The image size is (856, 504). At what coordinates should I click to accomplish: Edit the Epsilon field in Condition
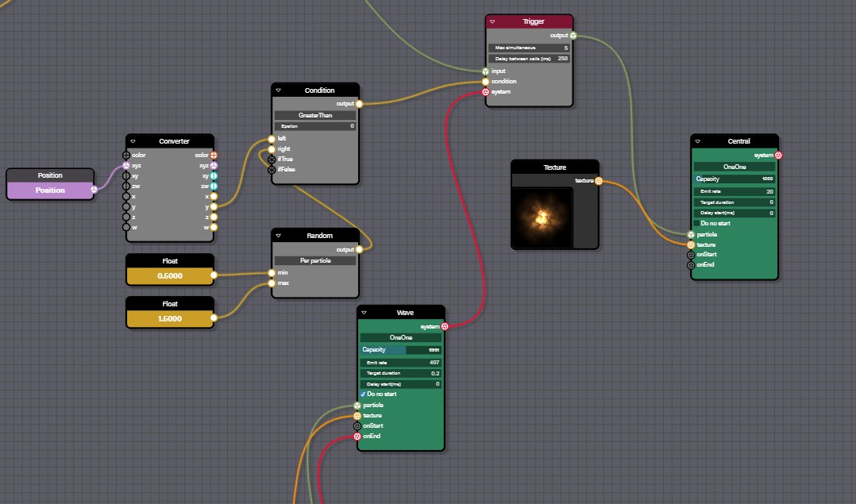(x=315, y=126)
